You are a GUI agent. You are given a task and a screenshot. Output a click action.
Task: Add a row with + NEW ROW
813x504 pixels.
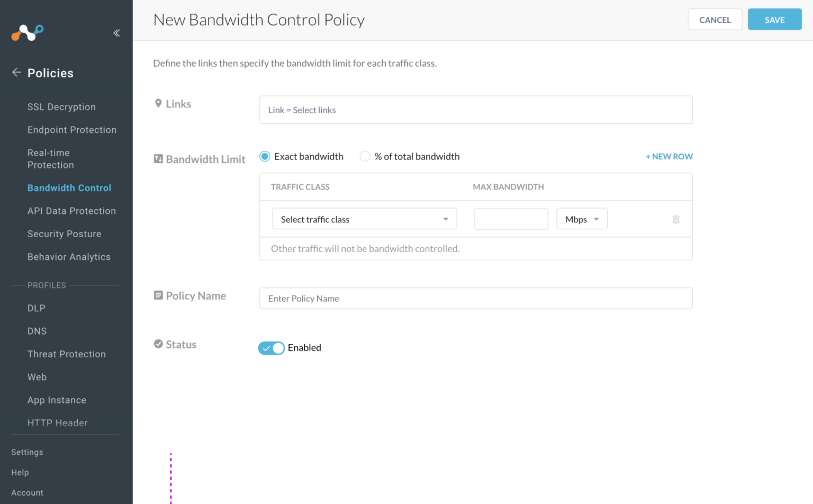669,156
